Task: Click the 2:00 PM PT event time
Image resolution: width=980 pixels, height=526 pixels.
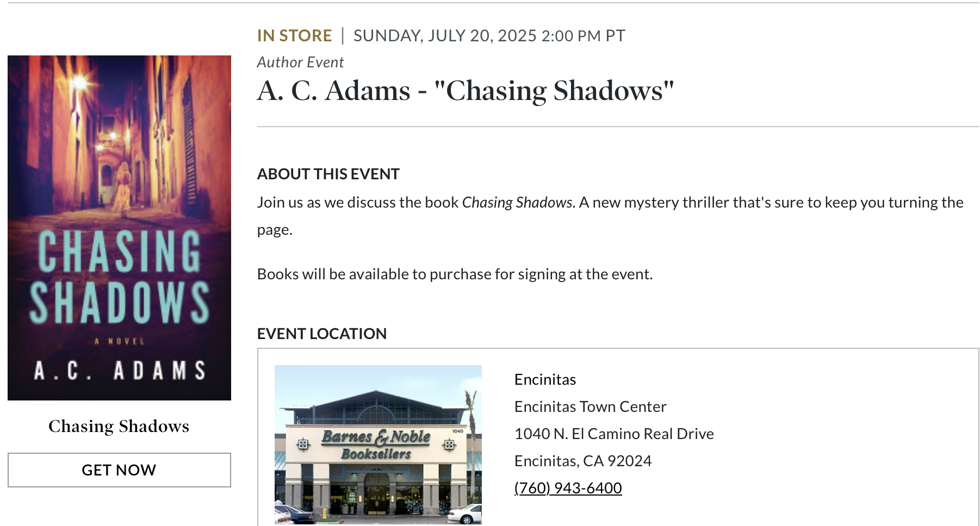Action: (584, 36)
